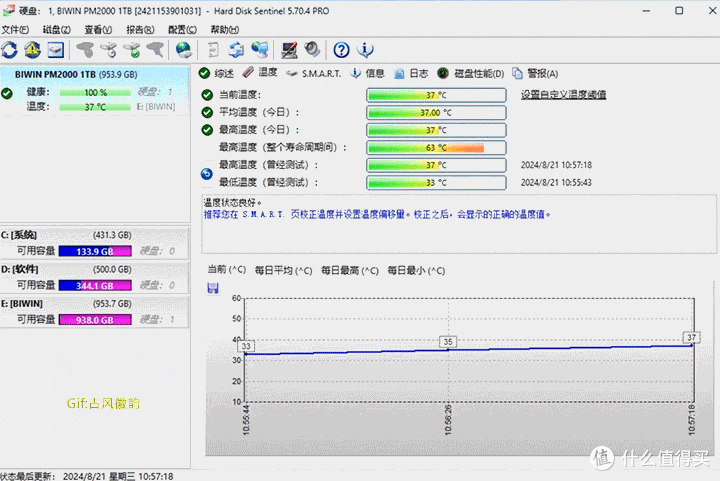Image resolution: width=720 pixels, height=481 pixels.
Task: Switch to the 日志 tab
Action: pos(411,73)
